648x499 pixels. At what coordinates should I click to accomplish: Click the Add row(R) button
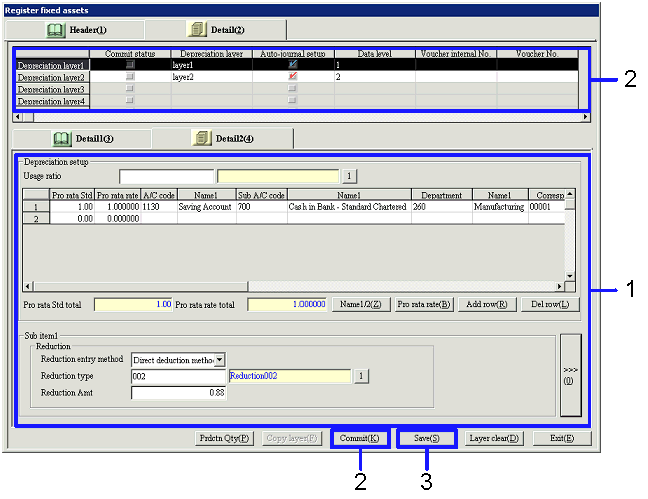coord(488,304)
